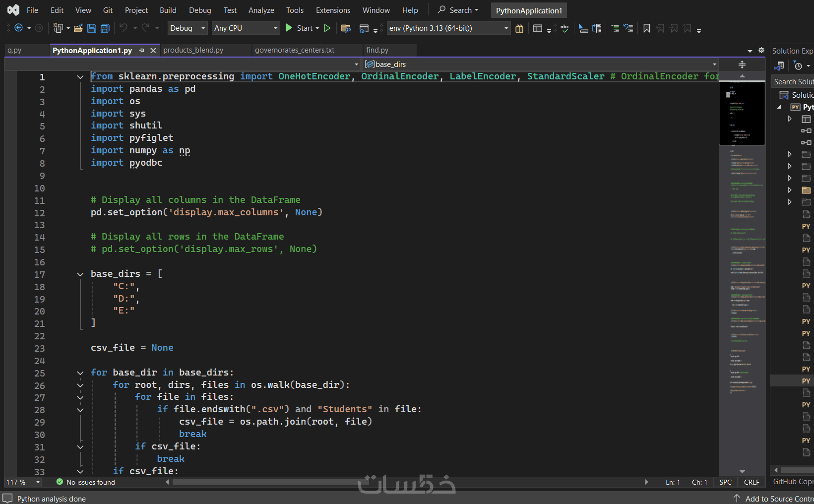The image size is (814, 504).
Task: Open the Any CPU platform dropdown
Action: coord(246,28)
